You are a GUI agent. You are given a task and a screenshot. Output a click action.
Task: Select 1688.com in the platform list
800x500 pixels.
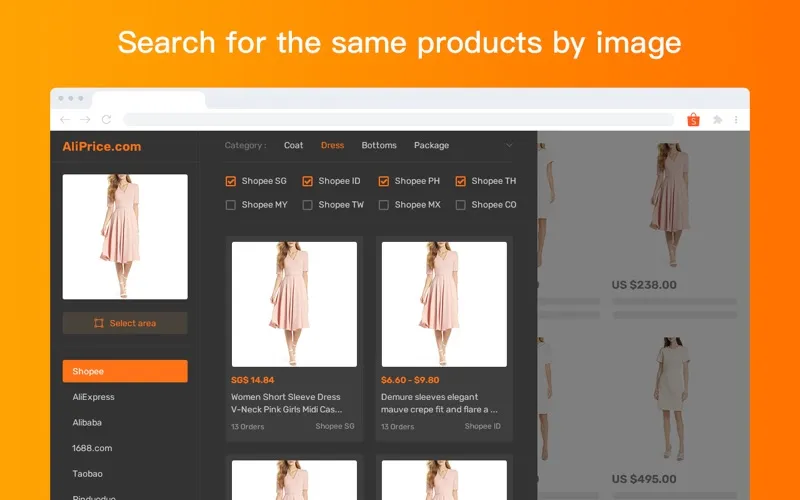point(92,448)
